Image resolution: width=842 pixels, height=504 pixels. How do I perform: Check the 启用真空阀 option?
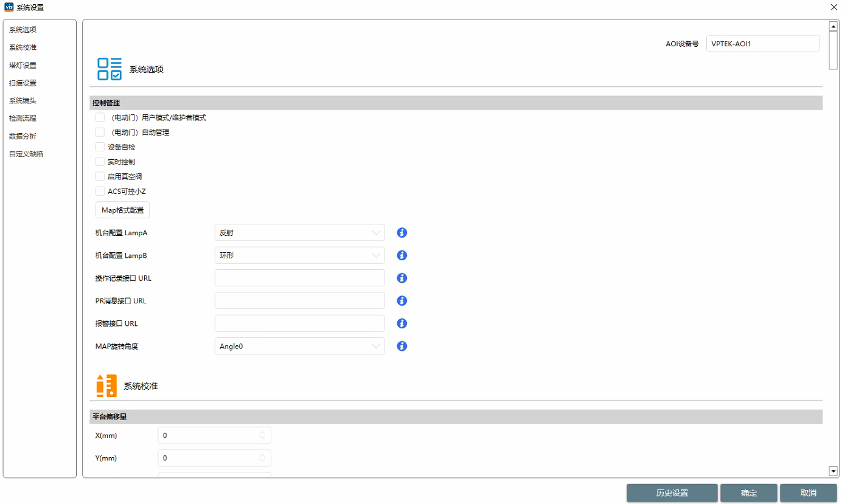(x=100, y=176)
